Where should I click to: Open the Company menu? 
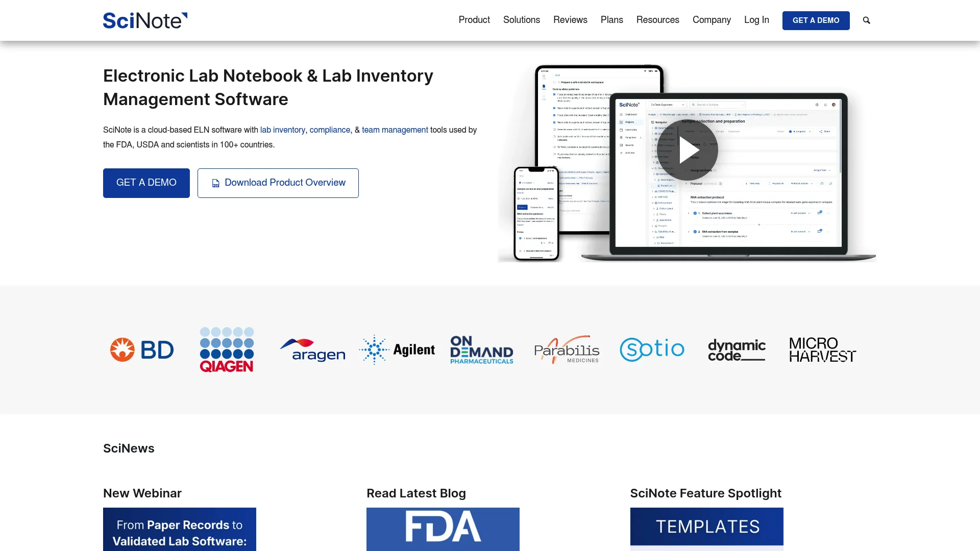712,20
